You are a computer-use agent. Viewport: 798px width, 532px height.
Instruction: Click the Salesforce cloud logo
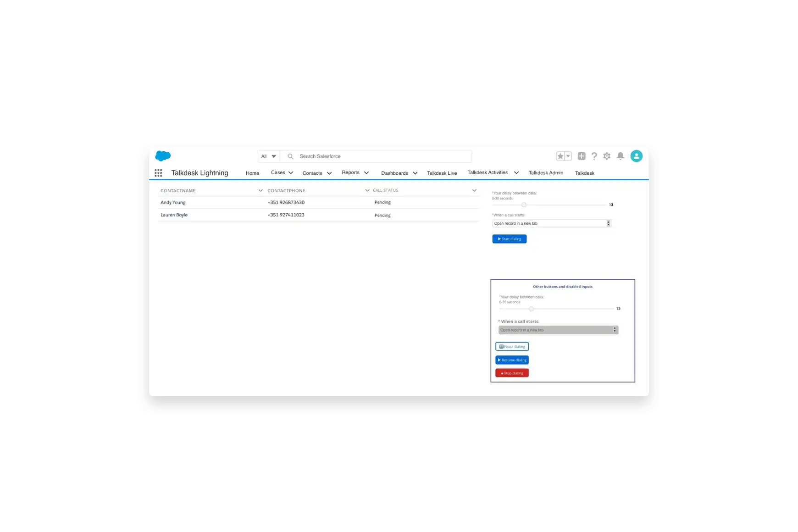[x=163, y=156]
